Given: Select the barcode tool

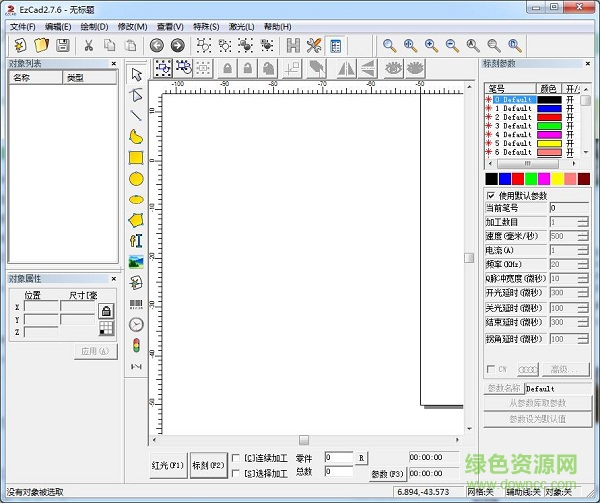Looking at the screenshot, I should 136,303.
